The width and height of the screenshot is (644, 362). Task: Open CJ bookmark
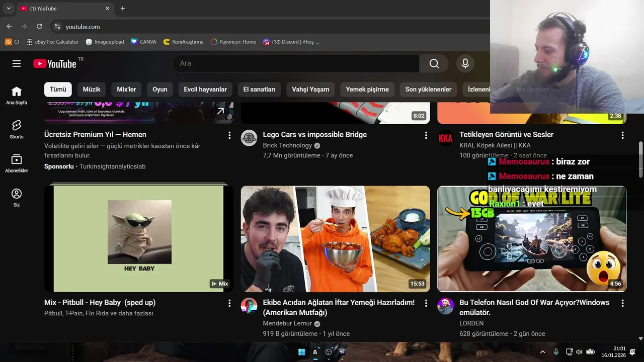pos(12,42)
